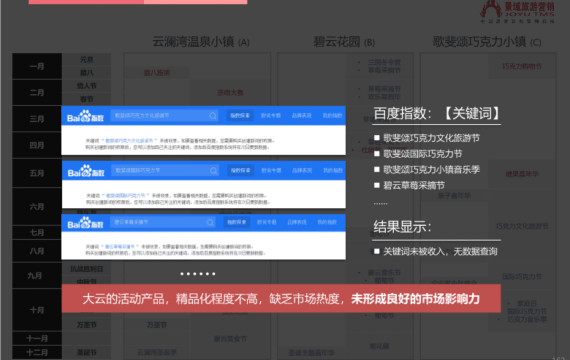570x360 pixels.
Task: Click the heading 结果显示：
Action: 402,227
